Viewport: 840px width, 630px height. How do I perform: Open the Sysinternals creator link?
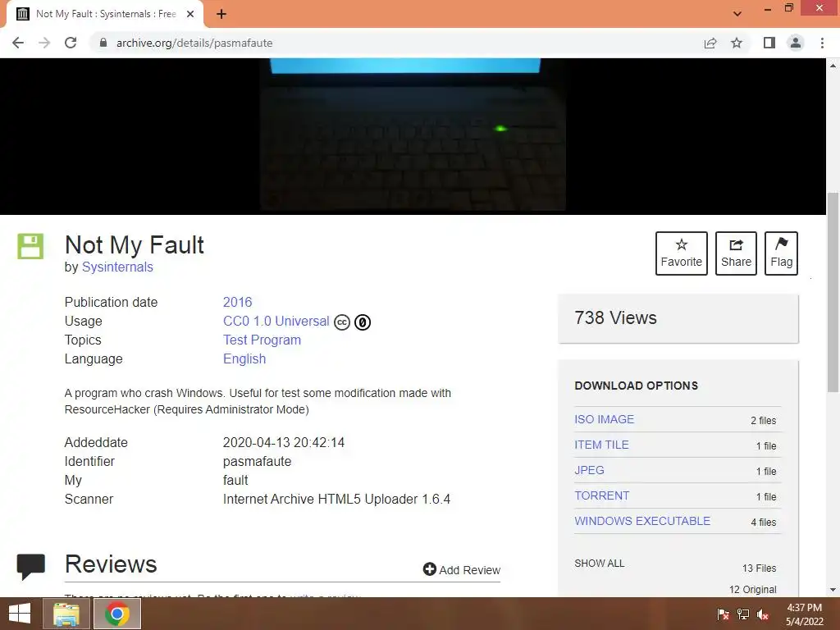click(117, 267)
